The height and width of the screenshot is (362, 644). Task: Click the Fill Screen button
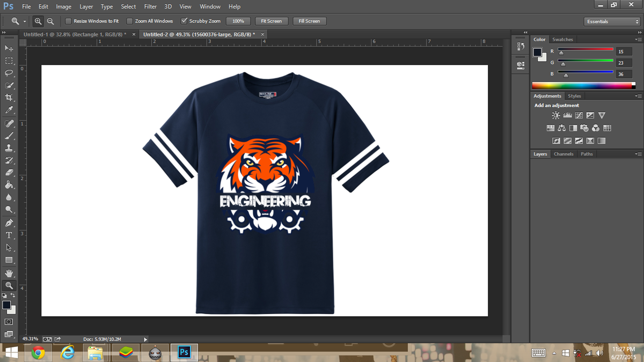tap(309, 21)
